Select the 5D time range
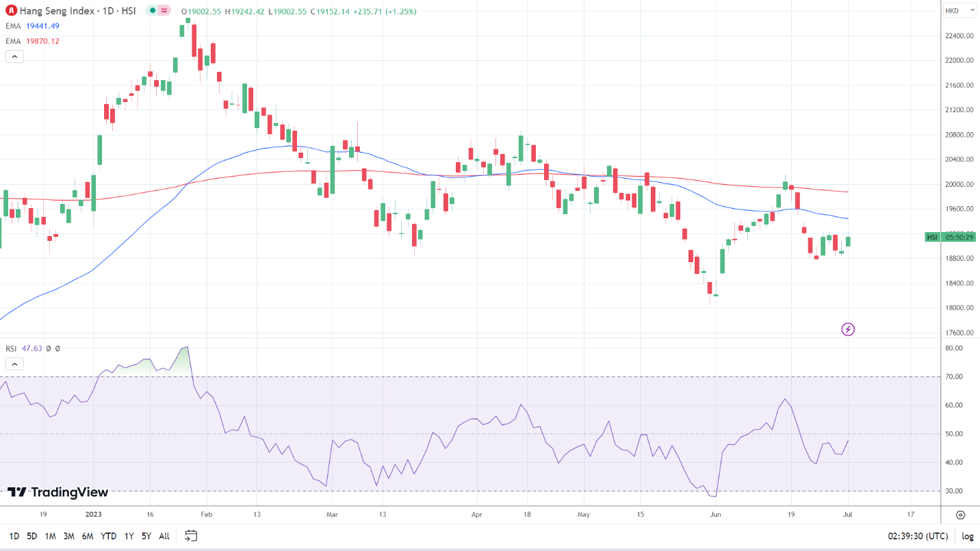This screenshot has height=551, width=980. point(32,536)
